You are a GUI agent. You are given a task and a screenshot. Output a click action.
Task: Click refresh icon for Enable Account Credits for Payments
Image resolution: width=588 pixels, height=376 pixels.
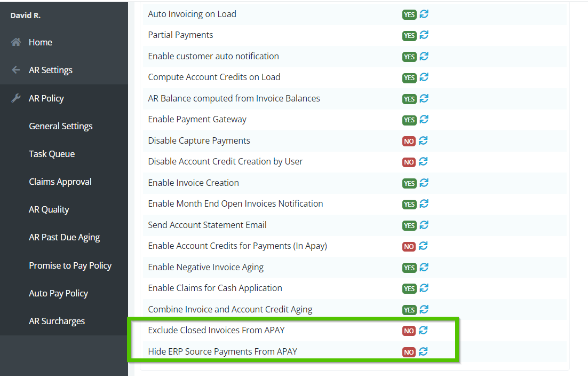point(423,246)
